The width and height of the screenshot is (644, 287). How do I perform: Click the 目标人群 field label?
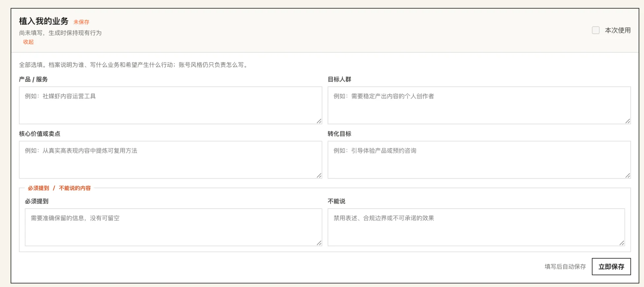coord(339,79)
